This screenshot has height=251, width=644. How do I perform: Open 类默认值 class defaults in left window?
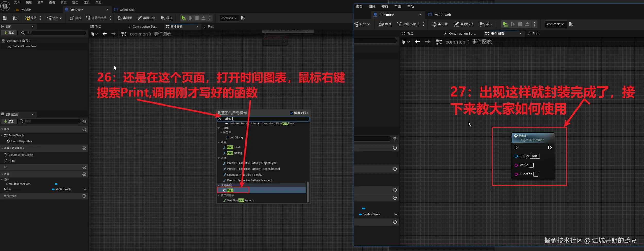[146, 18]
